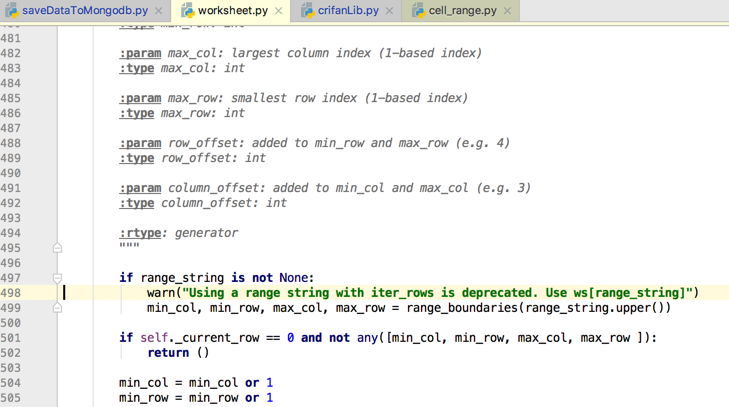Viewport: 729px width, 407px height.
Task: Close the worksheet.py tab
Action: point(278,11)
